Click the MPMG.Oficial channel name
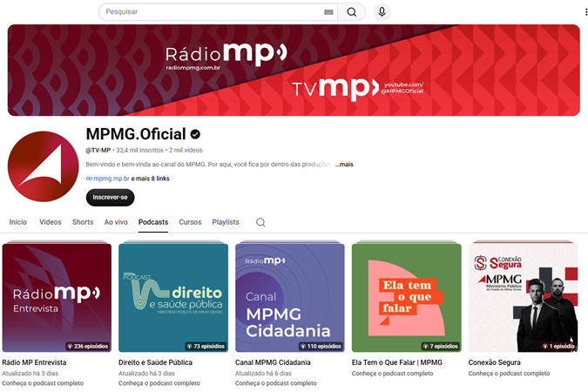Image resolution: width=588 pixels, height=392 pixels. coord(136,134)
